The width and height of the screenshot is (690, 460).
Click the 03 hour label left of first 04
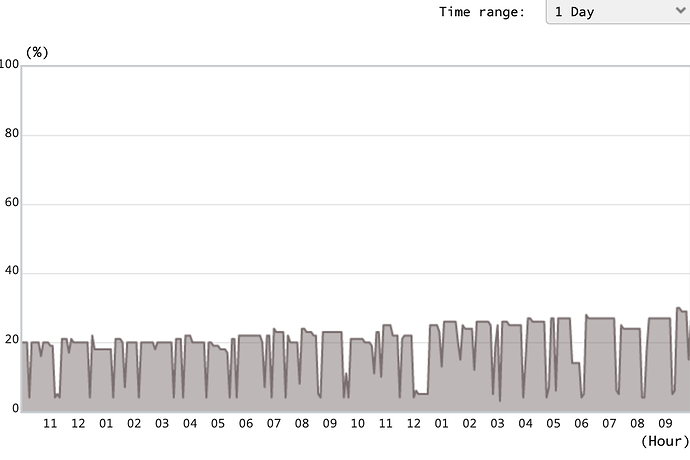click(x=162, y=423)
